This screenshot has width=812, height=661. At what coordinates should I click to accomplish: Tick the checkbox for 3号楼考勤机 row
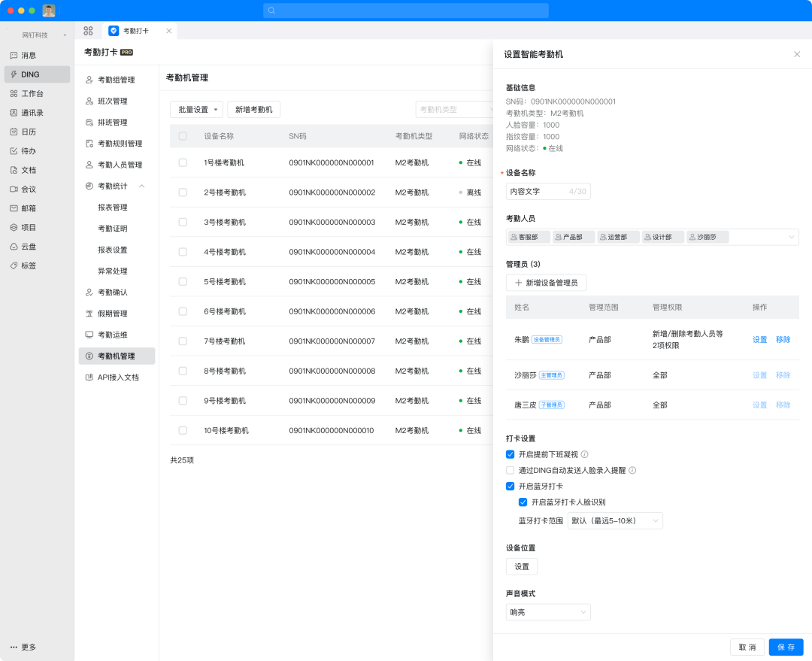click(183, 222)
